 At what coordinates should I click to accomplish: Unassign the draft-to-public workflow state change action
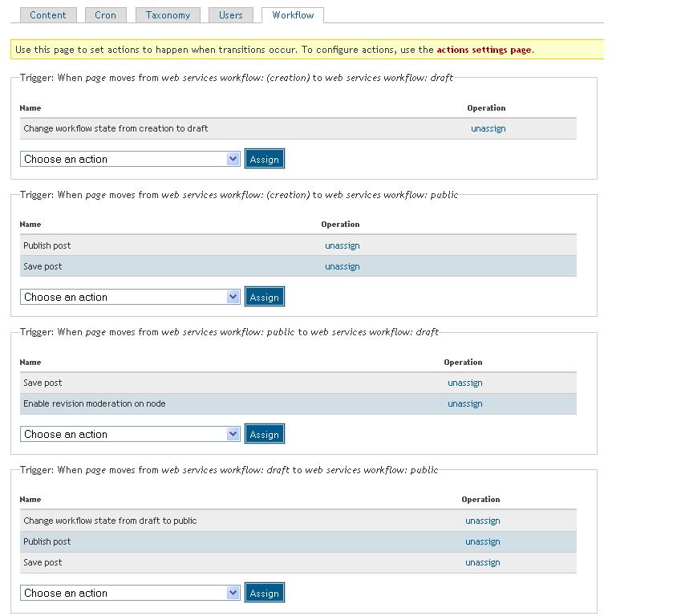click(482, 520)
